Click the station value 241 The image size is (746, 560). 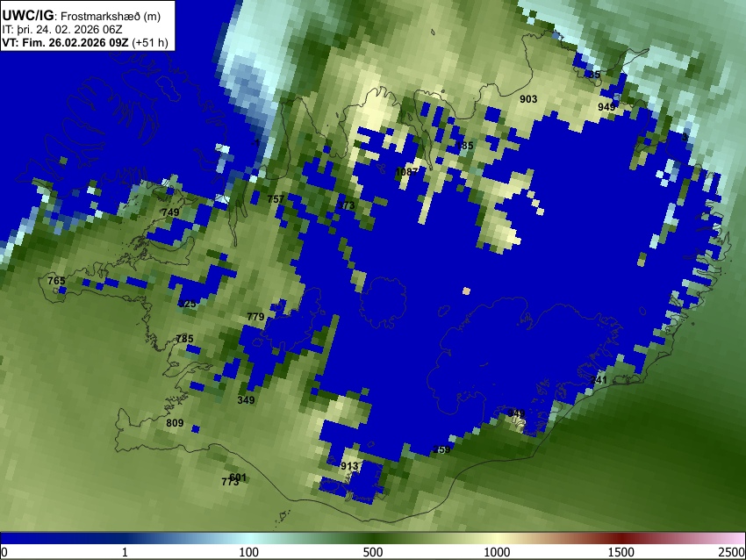(x=599, y=380)
